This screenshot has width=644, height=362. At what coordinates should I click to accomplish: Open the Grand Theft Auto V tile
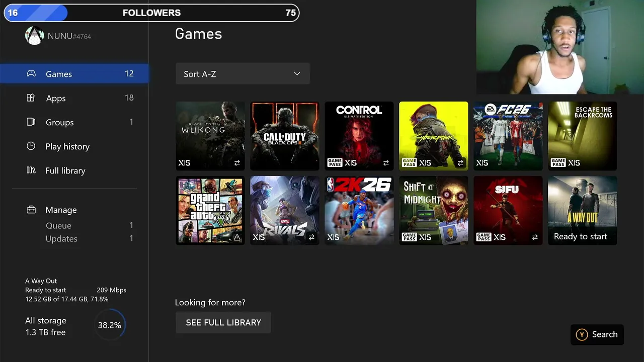tap(210, 211)
